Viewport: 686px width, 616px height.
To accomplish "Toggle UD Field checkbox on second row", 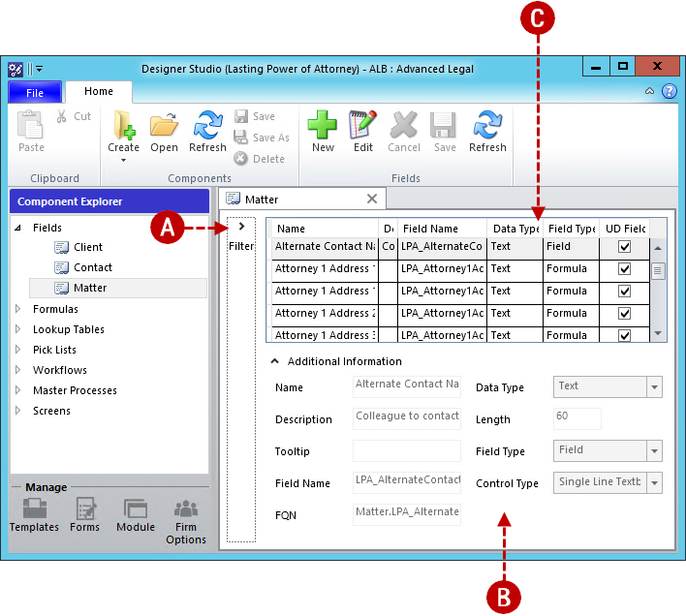I will 625,269.
